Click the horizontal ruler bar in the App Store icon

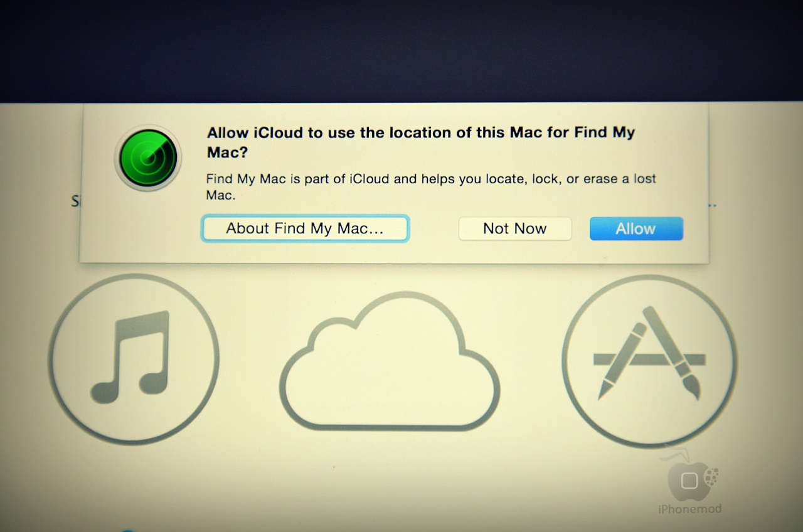tap(649, 359)
